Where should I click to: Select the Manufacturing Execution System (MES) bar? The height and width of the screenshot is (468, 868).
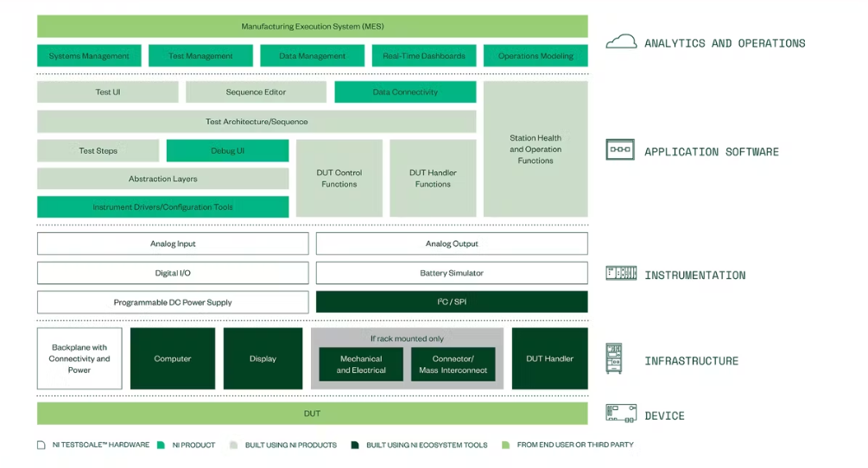(312, 26)
